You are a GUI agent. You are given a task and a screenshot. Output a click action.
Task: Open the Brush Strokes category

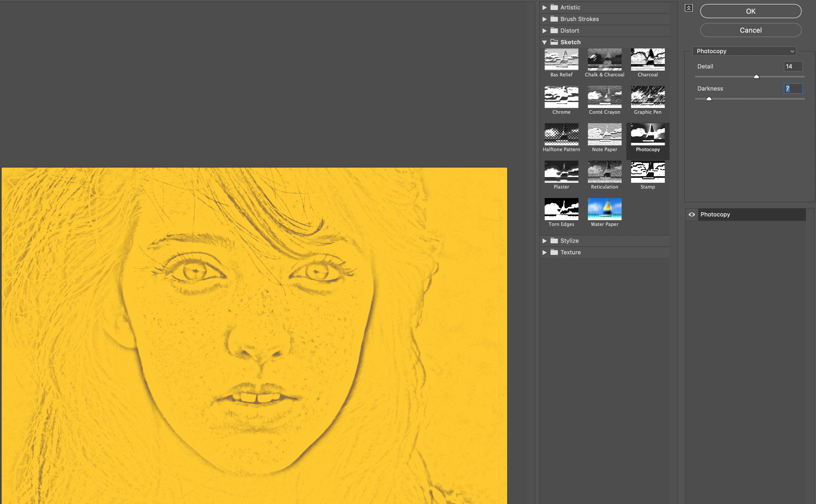click(x=544, y=19)
